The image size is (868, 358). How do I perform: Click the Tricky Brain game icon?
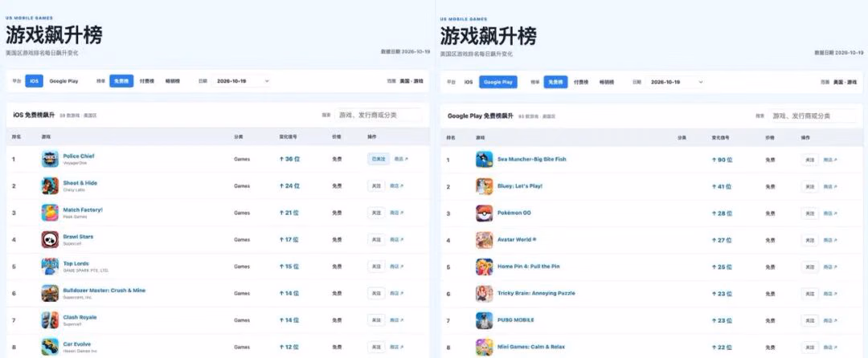coord(485,293)
